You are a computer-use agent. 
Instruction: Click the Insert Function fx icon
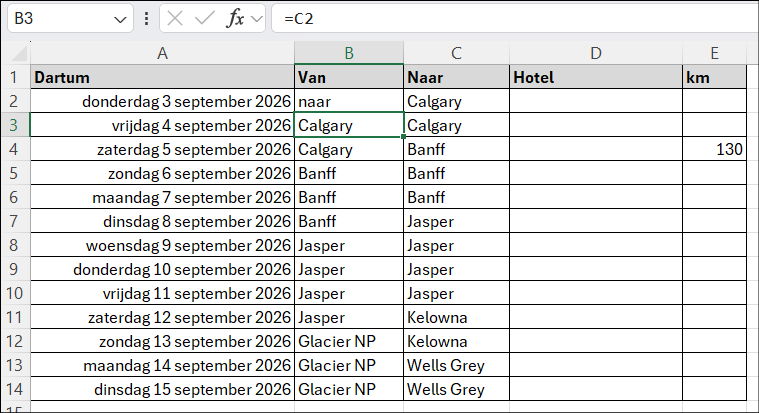pyautogui.click(x=236, y=19)
